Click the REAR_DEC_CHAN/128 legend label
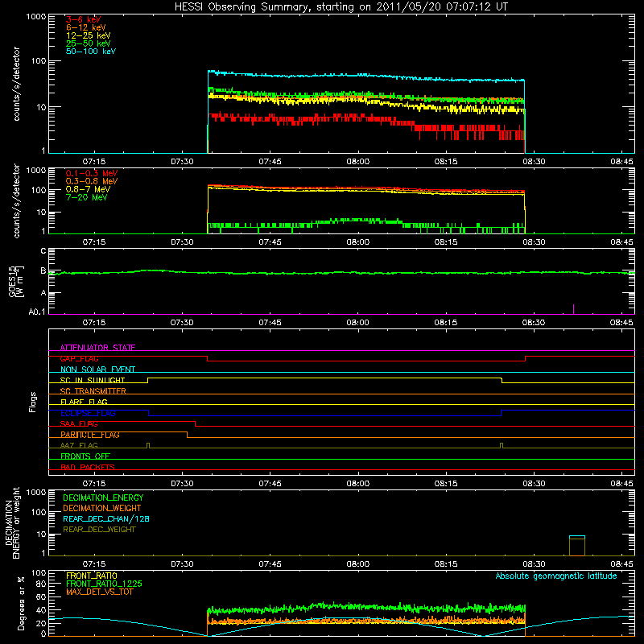The image size is (644, 644). tap(106, 518)
